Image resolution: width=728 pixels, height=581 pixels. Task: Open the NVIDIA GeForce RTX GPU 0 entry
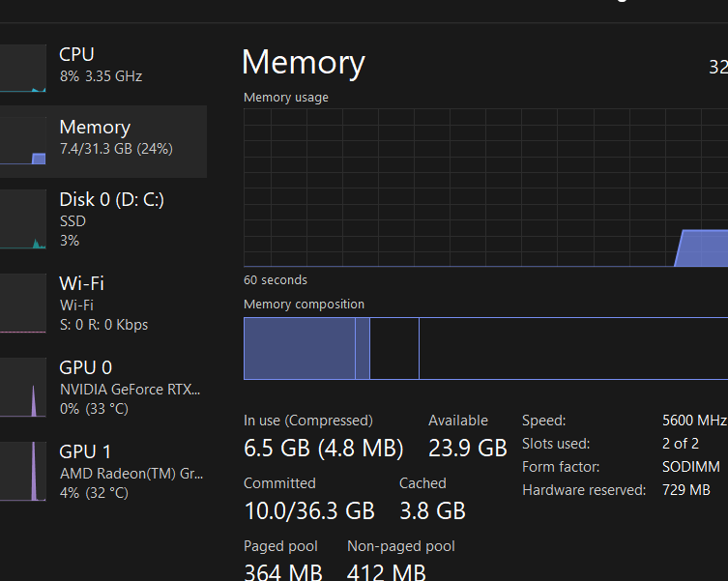[130, 387]
